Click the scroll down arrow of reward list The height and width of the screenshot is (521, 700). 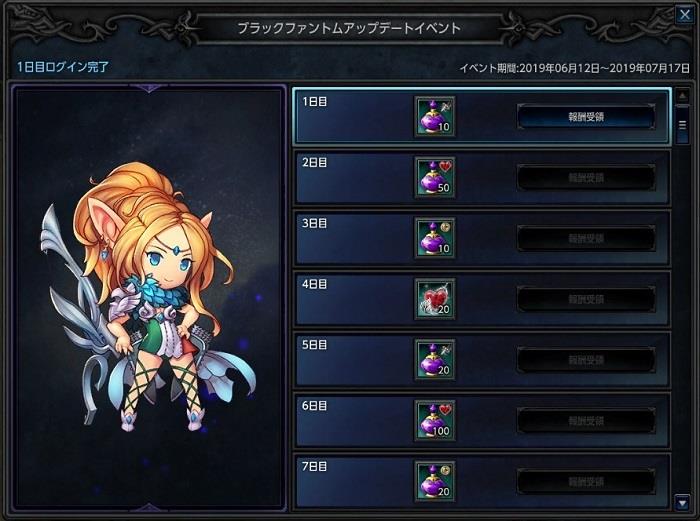pos(682,503)
